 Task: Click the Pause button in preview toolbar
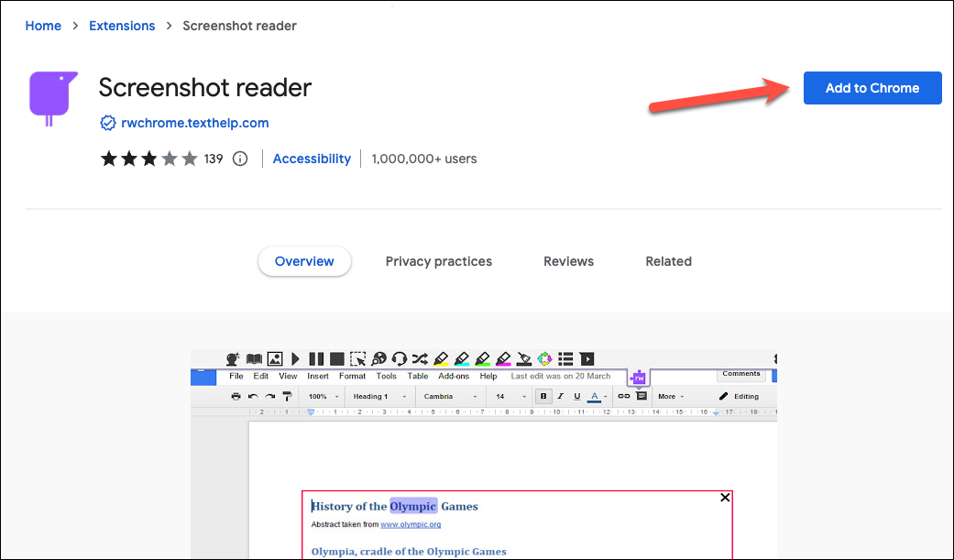point(316,358)
